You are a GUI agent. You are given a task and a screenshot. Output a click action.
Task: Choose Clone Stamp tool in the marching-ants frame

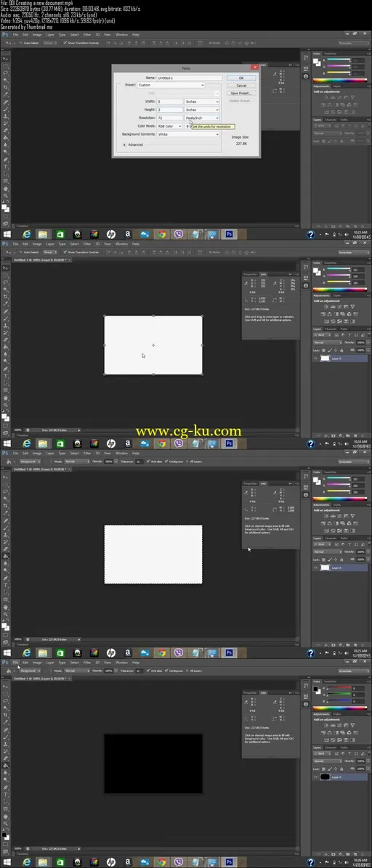pyautogui.click(x=6, y=535)
